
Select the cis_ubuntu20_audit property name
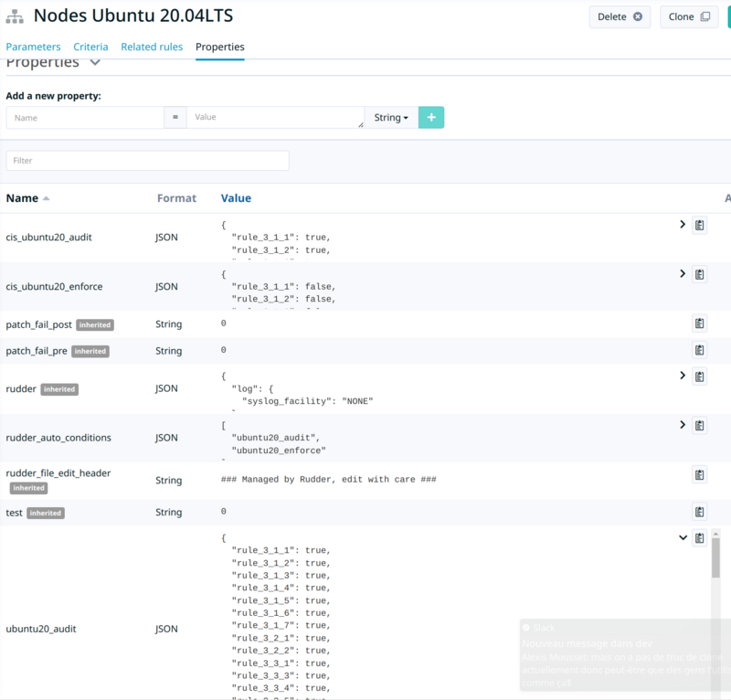click(49, 238)
